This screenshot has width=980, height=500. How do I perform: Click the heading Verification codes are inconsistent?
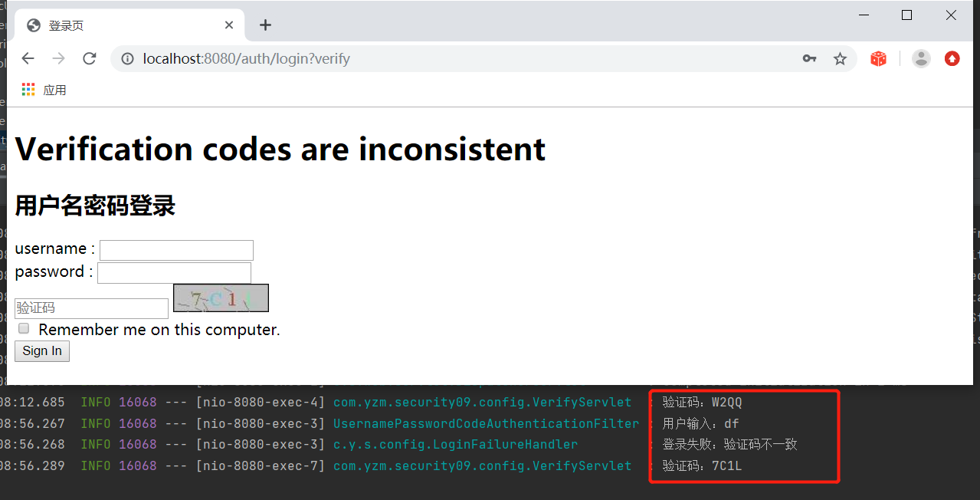pyautogui.click(x=280, y=149)
